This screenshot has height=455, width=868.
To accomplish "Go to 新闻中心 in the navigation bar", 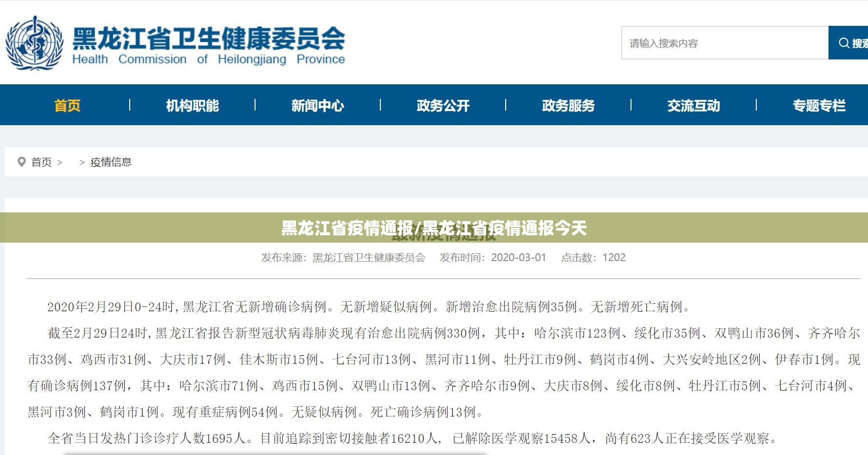I will 317,105.
